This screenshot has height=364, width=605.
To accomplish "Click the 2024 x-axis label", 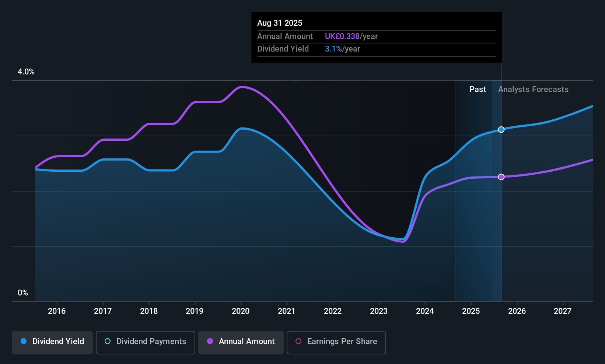I will (425, 311).
